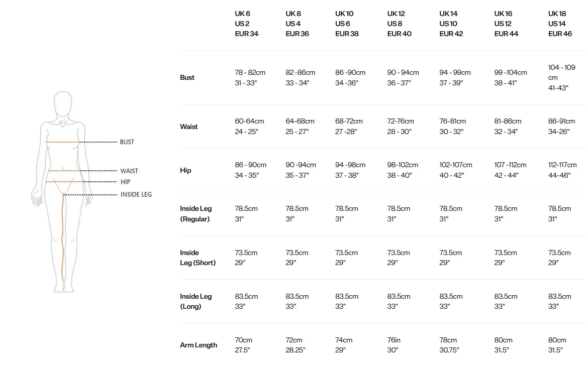
Task: Click the Inside Leg (Short) row label
Action: [198, 258]
